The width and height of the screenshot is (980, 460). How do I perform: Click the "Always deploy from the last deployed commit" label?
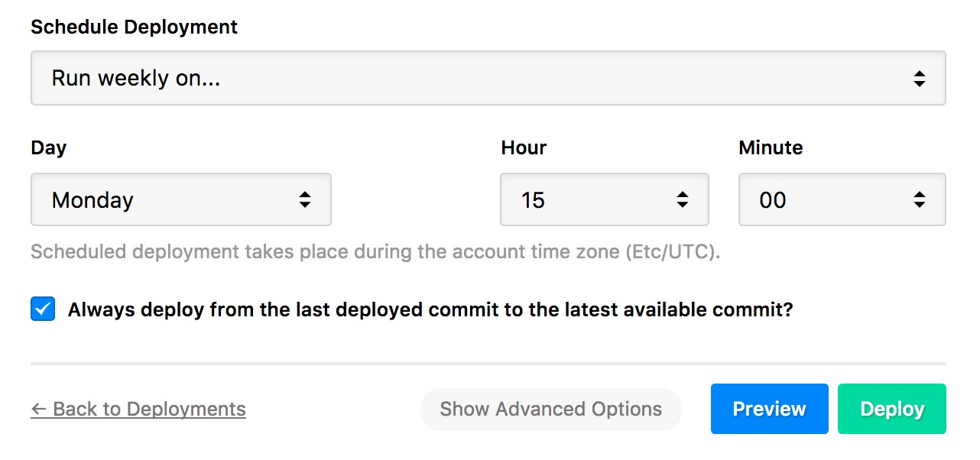[x=430, y=309]
